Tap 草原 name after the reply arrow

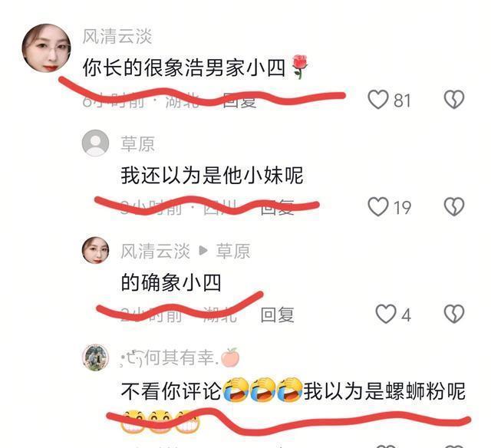click(x=233, y=251)
